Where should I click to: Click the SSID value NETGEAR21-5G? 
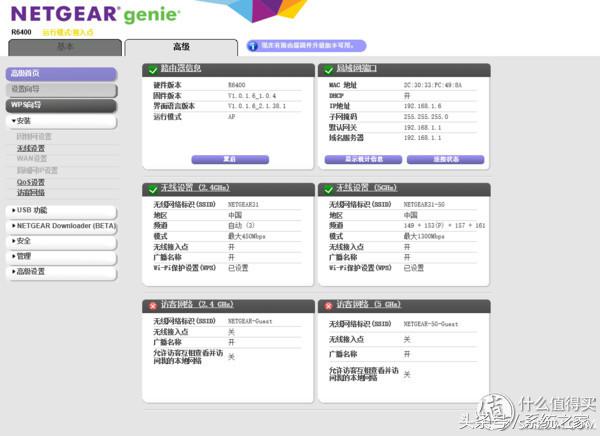pos(424,204)
